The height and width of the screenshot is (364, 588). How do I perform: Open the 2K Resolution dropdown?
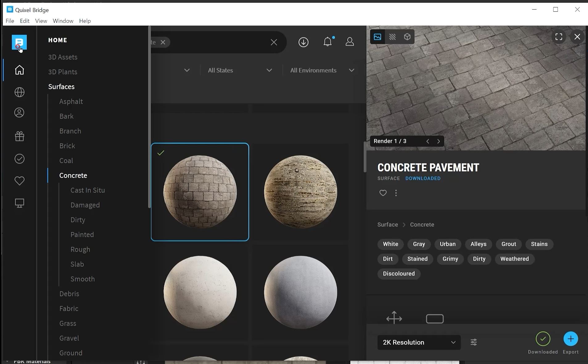419,342
